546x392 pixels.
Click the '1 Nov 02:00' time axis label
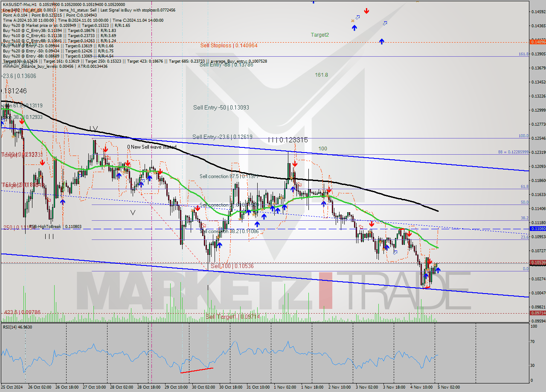point(285,387)
